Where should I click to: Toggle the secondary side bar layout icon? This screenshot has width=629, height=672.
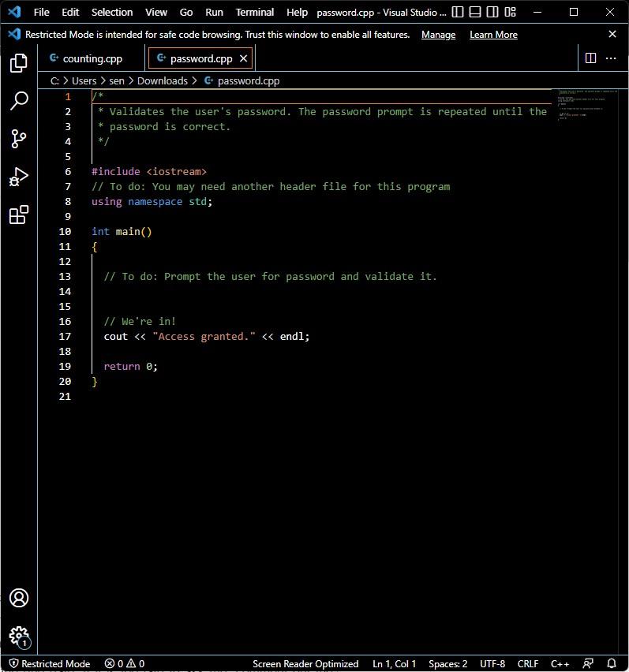pyautogui.click(x=492, y=12)
